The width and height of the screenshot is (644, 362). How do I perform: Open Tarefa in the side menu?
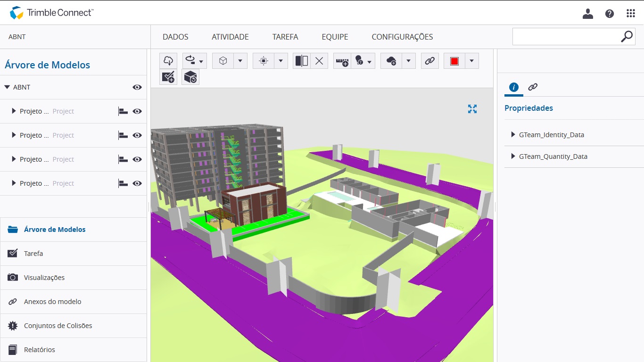(74, 254)
